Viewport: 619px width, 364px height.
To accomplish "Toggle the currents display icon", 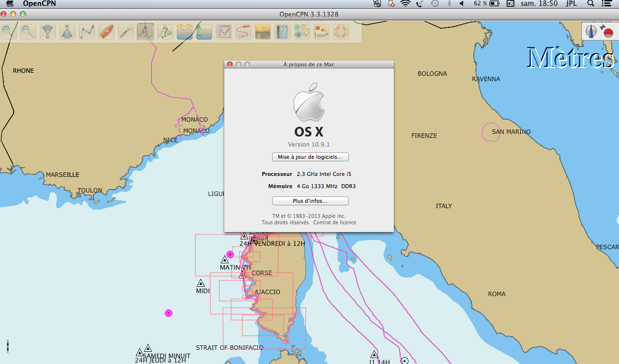I will pyautogui.click(x=185, y=32).
